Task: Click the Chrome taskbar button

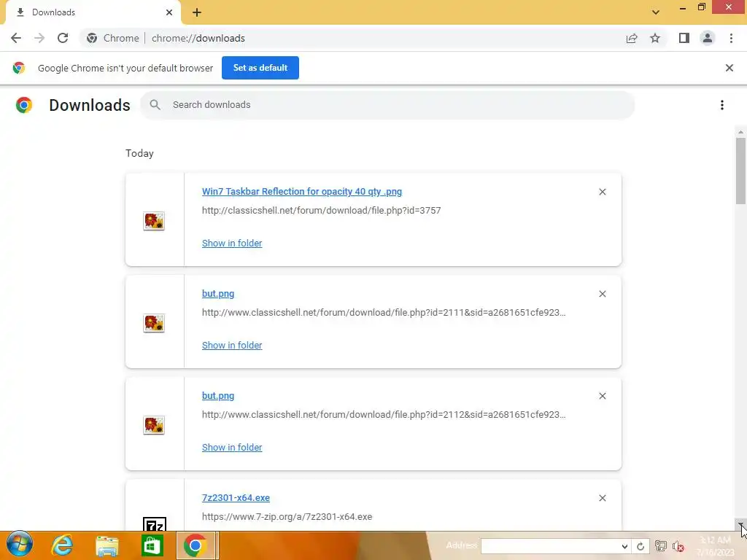Action: (196, 545)
